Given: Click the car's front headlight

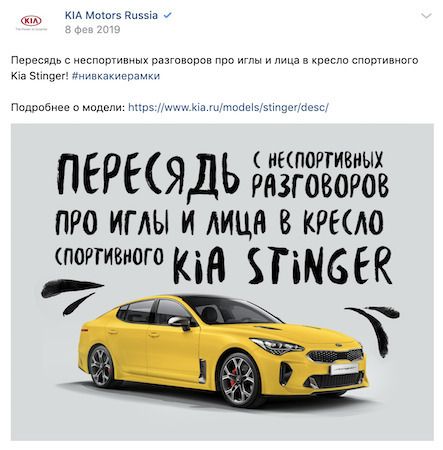Looking at the screenshot, I should 277,346.
